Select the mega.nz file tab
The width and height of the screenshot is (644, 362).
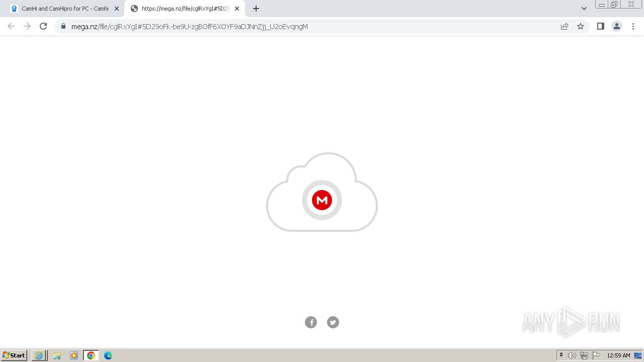click(x=185, y=9)
